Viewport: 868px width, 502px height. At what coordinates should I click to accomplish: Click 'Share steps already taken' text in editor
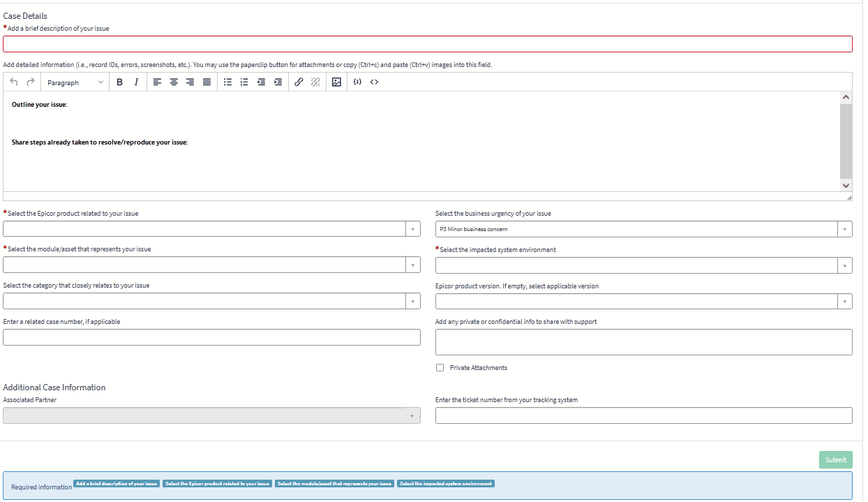[100, 142]
